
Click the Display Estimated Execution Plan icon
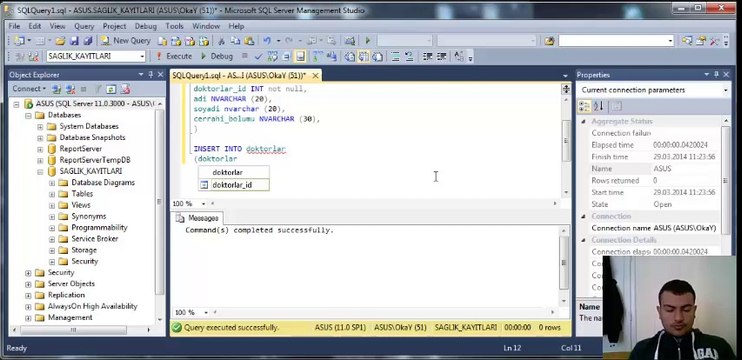(x=273, y=56)
